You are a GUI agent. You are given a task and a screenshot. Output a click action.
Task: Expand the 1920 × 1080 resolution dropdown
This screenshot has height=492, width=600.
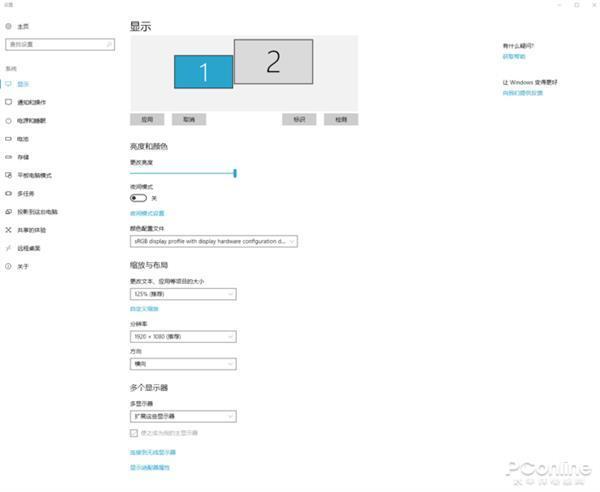tap(183, 337)
